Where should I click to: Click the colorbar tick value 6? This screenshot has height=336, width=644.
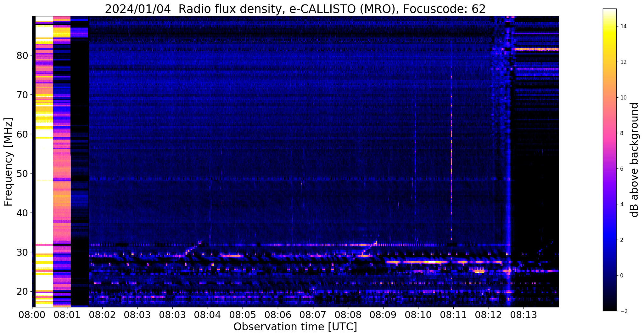point(621,169)
